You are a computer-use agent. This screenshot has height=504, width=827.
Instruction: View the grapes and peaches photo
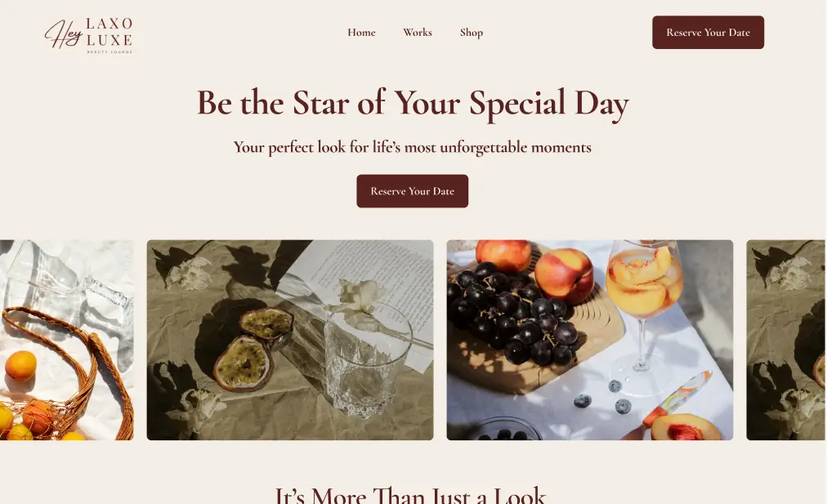click(589, 340)
